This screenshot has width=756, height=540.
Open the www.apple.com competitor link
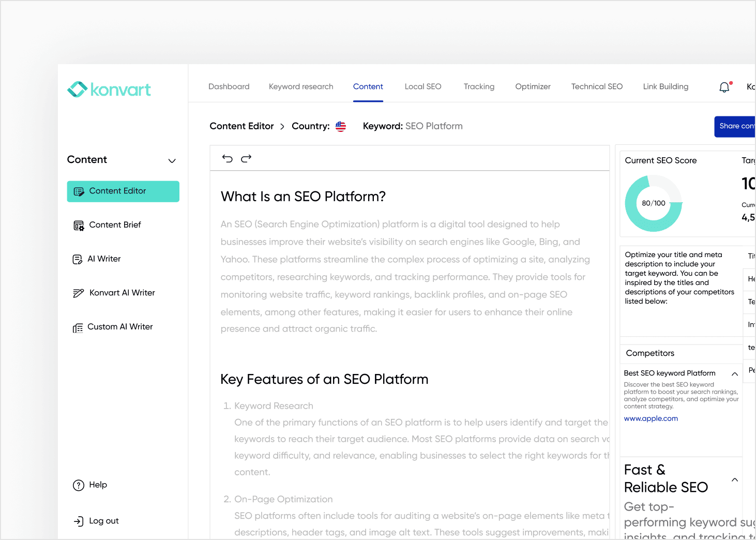click(x=651, y=418)
